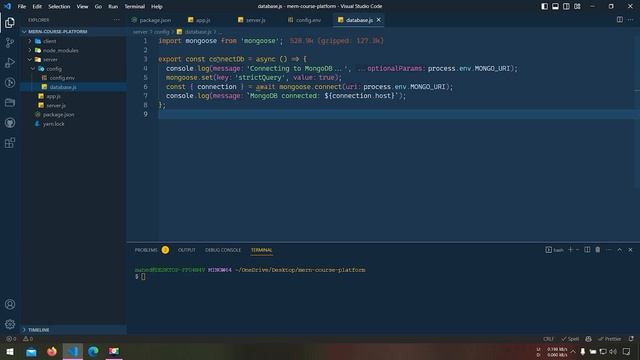Image resolution: width=640 pixels, height=360 pixels.
Task: Show the Output panel tab
Action: [187, 249]
